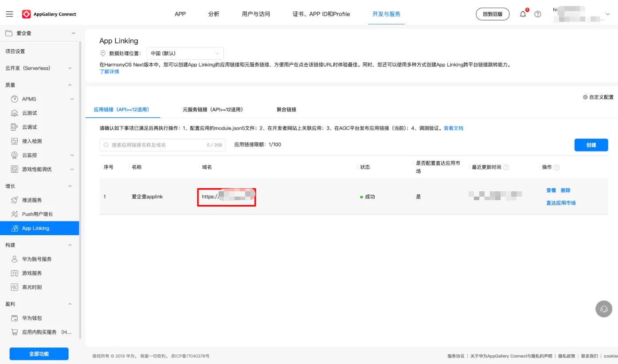The image size is (618, 364).
Task: Click the App Linking sidebar icon
Action: 15,228
